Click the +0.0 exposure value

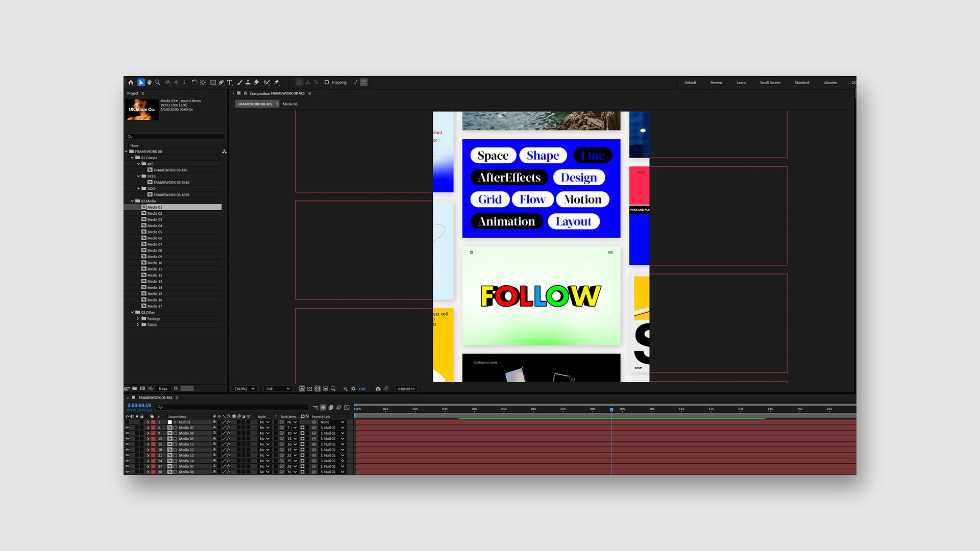coord(362,389)
